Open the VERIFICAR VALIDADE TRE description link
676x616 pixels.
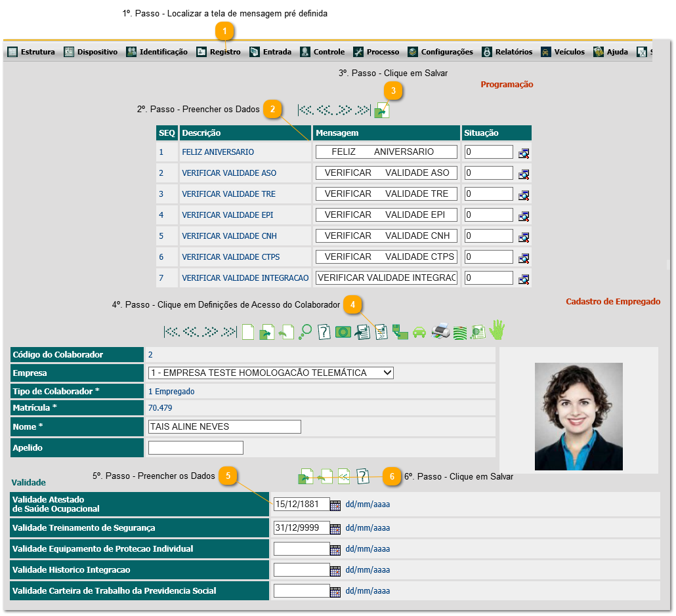click(x=228, y=194)
